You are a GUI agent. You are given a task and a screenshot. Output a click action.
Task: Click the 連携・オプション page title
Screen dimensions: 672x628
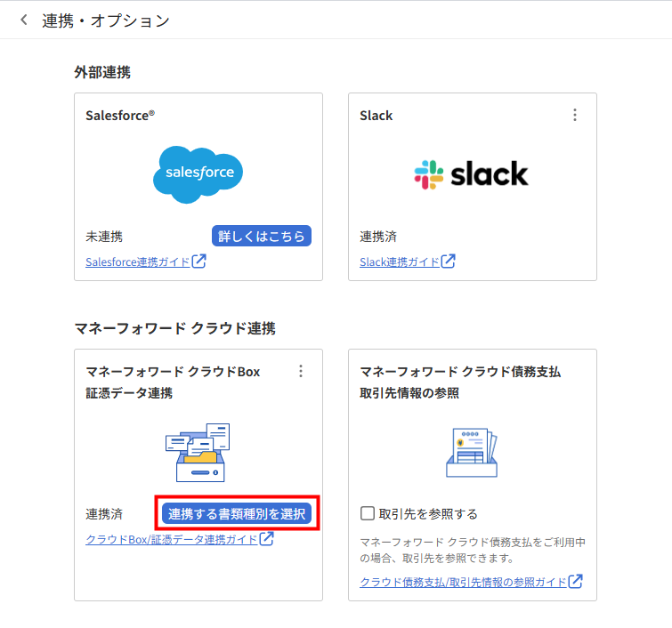point(106,20)
